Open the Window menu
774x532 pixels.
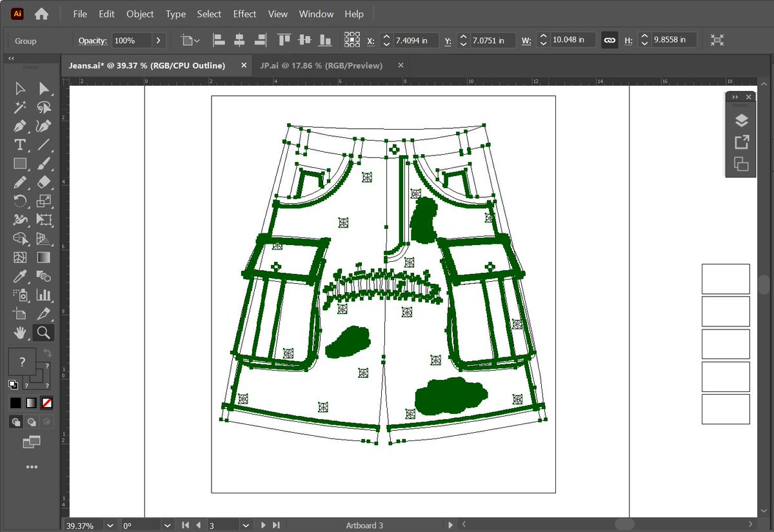tap(316, 14)
